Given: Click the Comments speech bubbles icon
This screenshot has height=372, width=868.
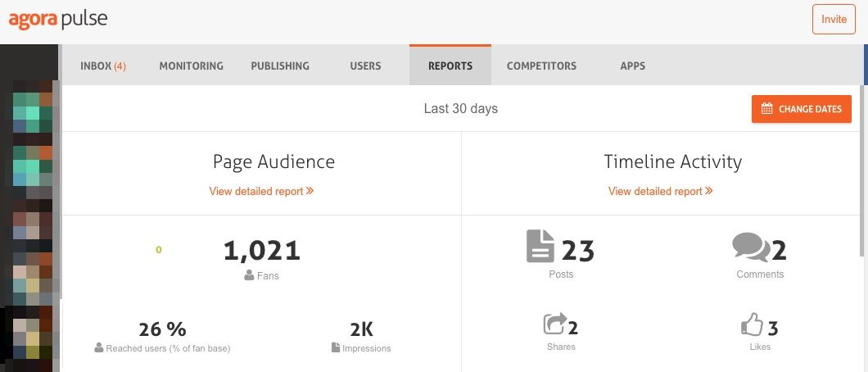Looking at the screenshot, I should (751, 247).
